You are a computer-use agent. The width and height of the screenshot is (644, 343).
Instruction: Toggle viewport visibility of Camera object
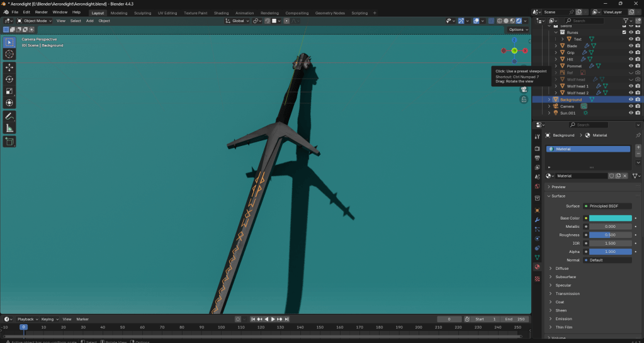(x=631, y=106)
